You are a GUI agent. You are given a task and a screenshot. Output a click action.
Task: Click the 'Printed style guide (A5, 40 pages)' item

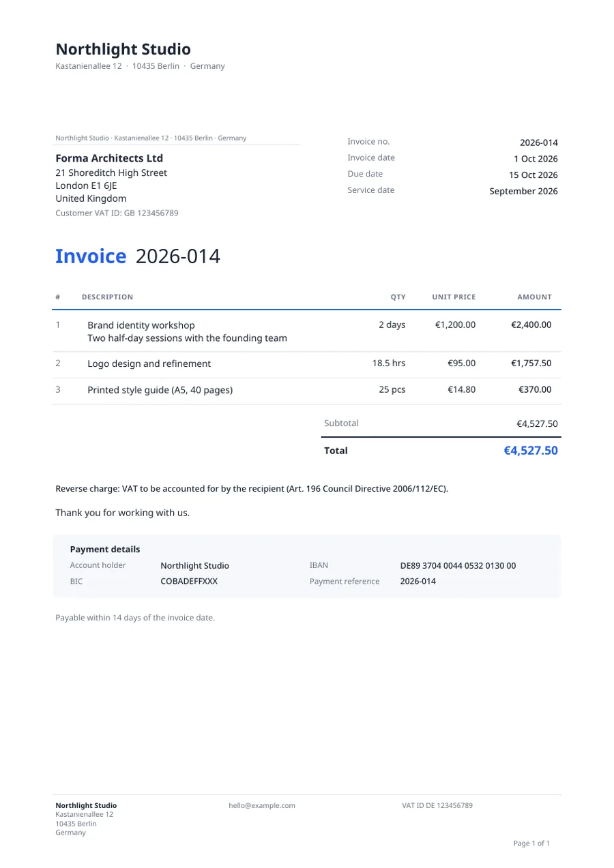pos(160,391)
